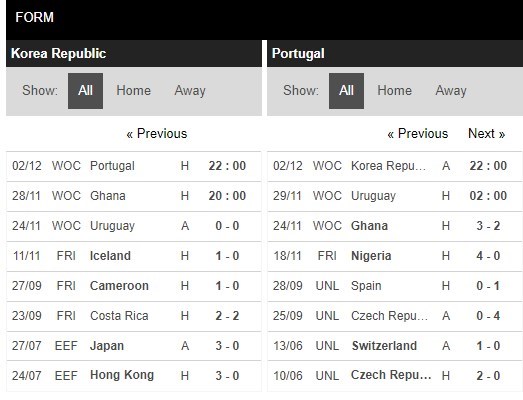Click Next in Portugal form list
Image resolution: width=523 pixels, height=400 pixels.
(x=487, y=133)
